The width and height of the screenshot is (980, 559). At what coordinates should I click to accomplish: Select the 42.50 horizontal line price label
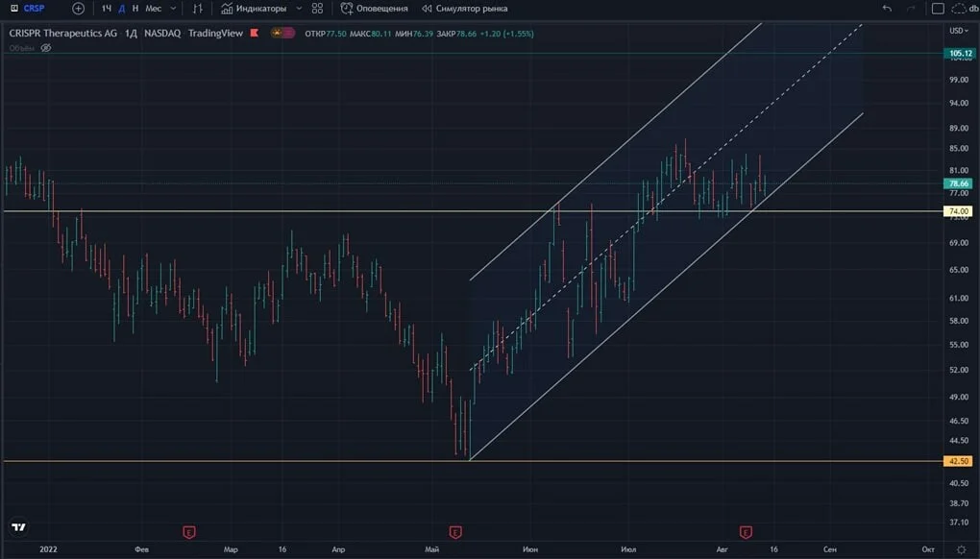pos(958,462)
